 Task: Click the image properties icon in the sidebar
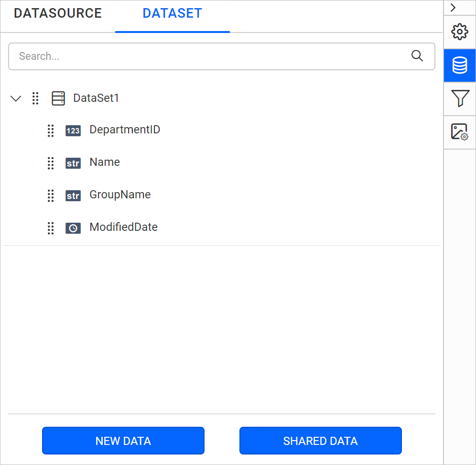coord(459,132)
